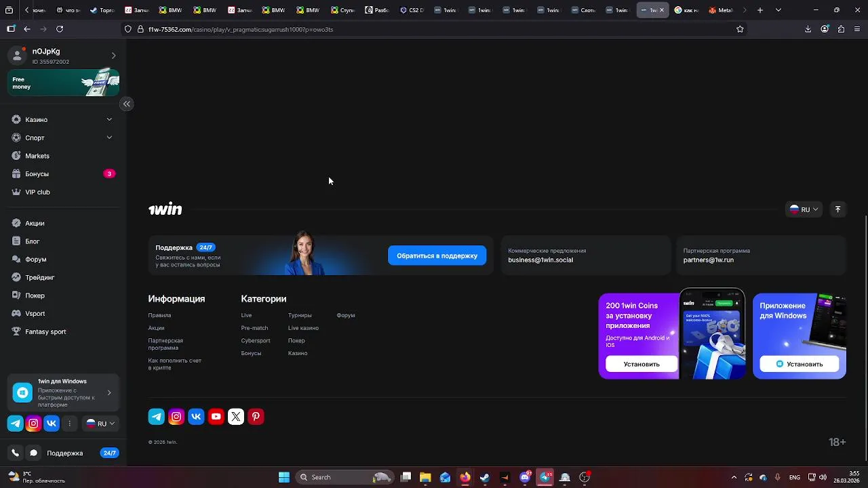Switch to the Metal browser tab

click(x=721, y=10)
